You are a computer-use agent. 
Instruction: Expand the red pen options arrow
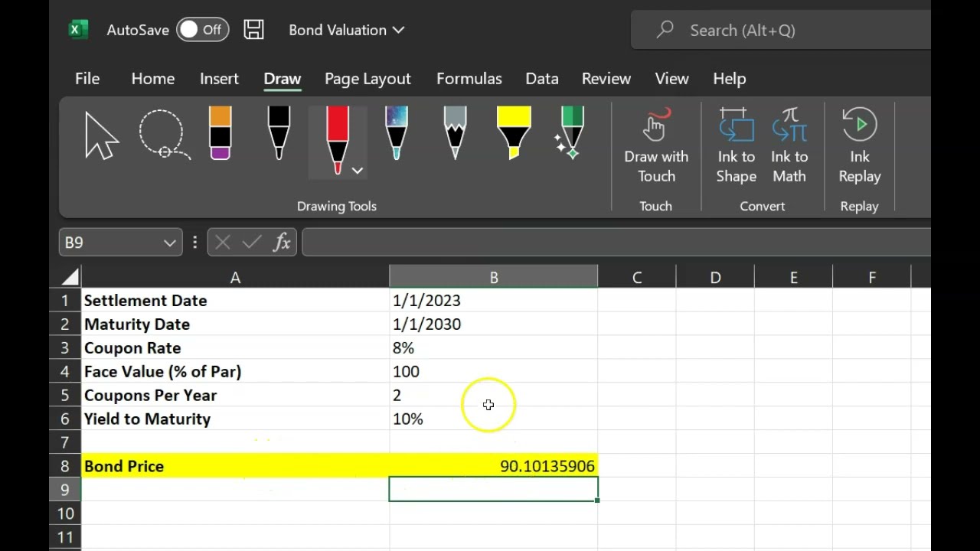358,171
